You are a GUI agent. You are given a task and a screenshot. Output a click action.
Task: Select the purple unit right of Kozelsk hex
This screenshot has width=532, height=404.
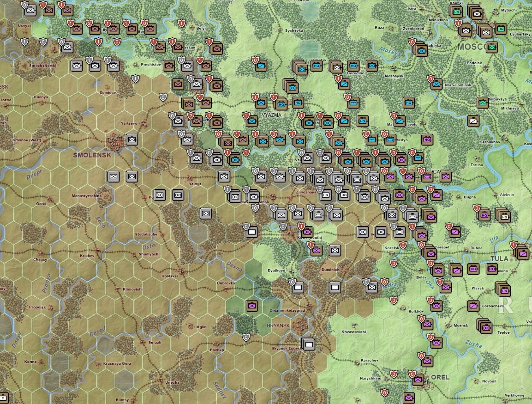tap(430, 253)
